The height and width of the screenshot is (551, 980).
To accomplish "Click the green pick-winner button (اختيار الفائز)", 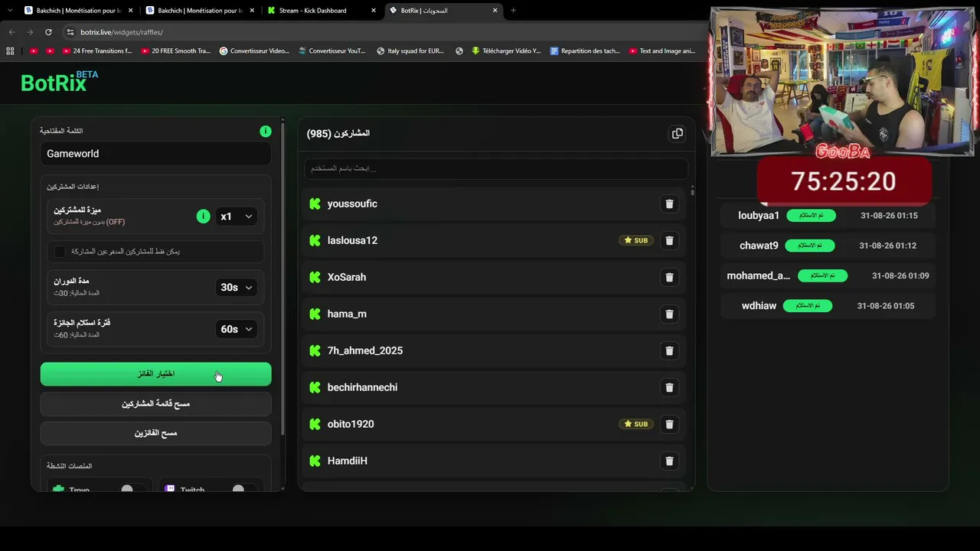I will tap(156, 374).
